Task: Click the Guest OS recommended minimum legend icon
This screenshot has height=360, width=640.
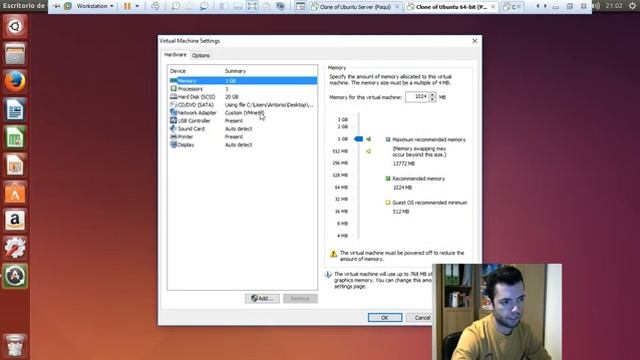Action: click(x=388, y=202)
